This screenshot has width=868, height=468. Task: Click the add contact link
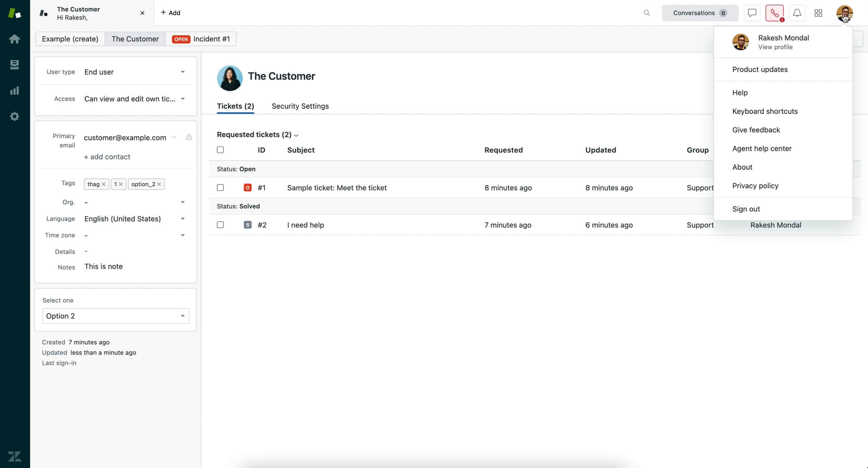click(x=107, y=156)
